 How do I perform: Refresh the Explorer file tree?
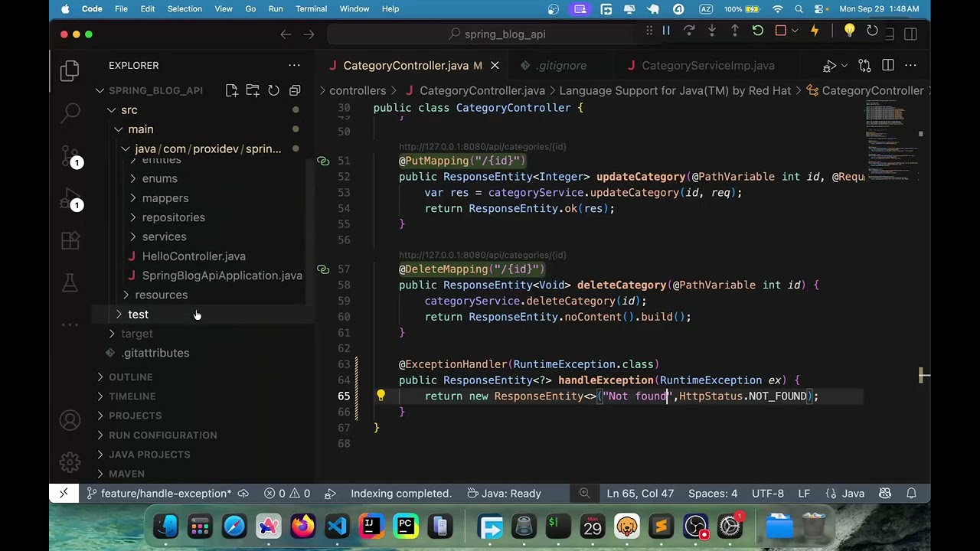[273, 90]
